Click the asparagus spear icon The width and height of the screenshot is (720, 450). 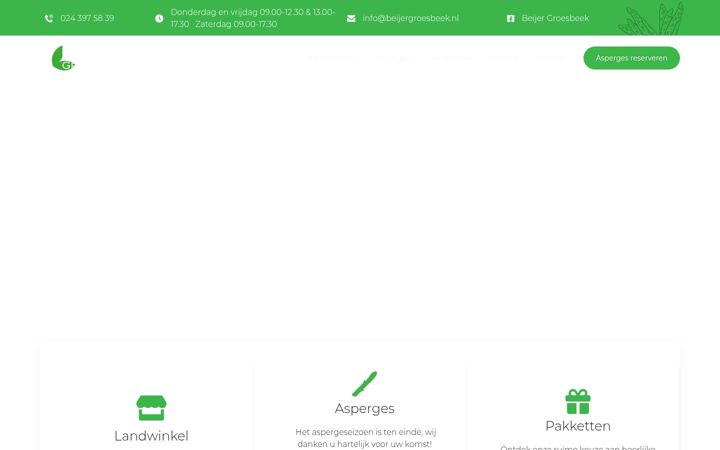tap(365, 384)
